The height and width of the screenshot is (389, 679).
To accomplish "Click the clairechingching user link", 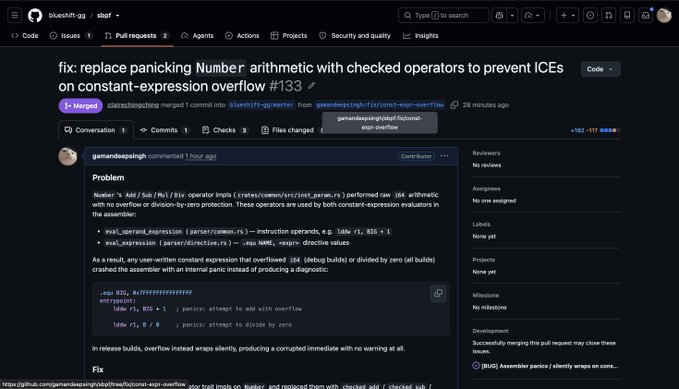I will 133,105.
